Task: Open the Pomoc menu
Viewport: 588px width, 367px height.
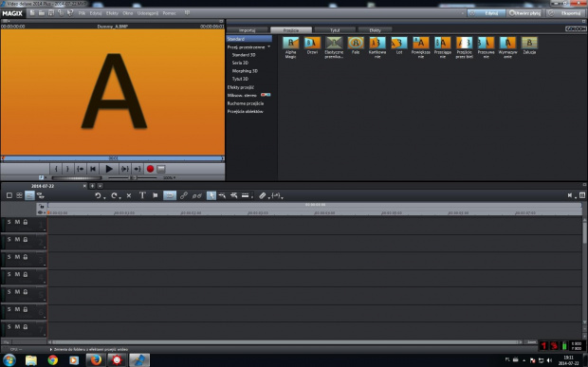Action: 169,13
